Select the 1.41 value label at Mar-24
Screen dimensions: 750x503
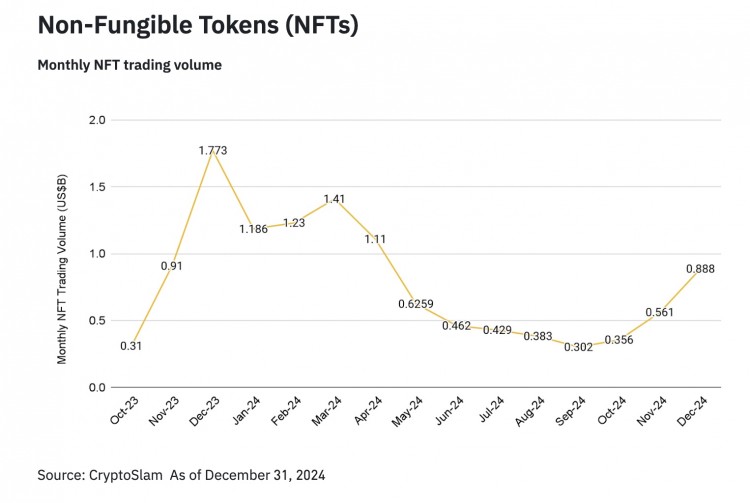pyautogui.click(x=334, y=199)
